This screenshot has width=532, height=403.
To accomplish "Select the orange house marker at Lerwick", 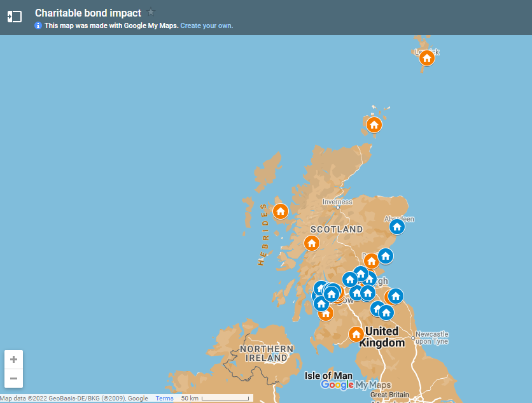I will [x=427, y=58].
